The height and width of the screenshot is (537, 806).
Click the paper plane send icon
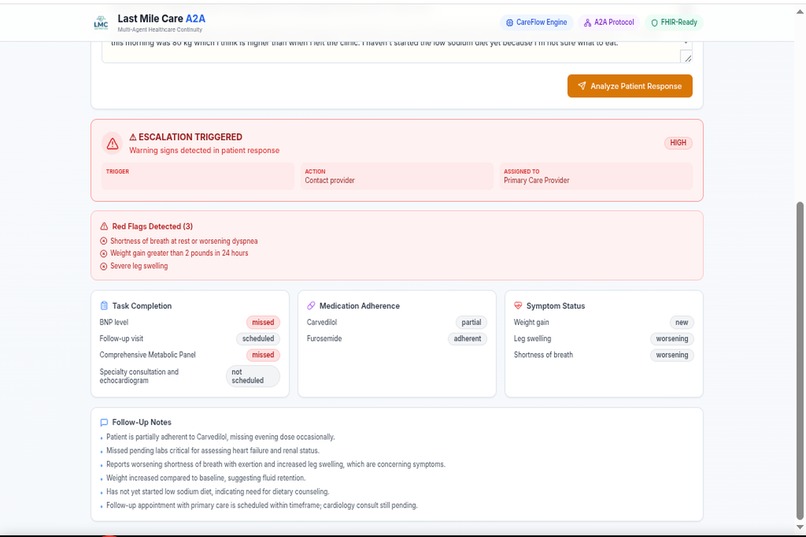[581, 86]
